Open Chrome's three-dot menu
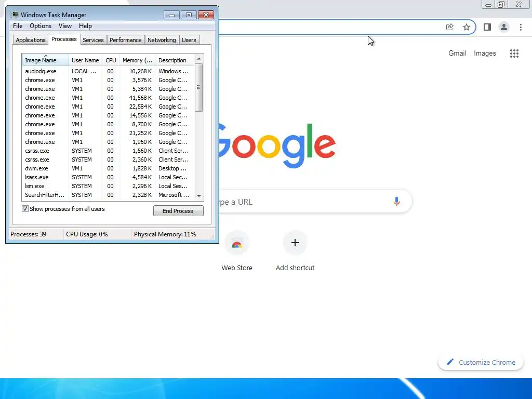Viewport: 532px width, 399px height. point(521,27)
